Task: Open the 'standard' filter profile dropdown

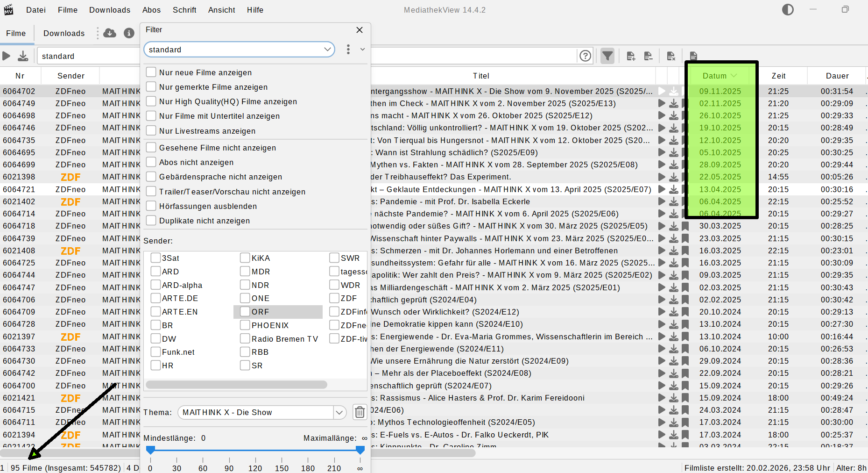Action: [239, 50]
